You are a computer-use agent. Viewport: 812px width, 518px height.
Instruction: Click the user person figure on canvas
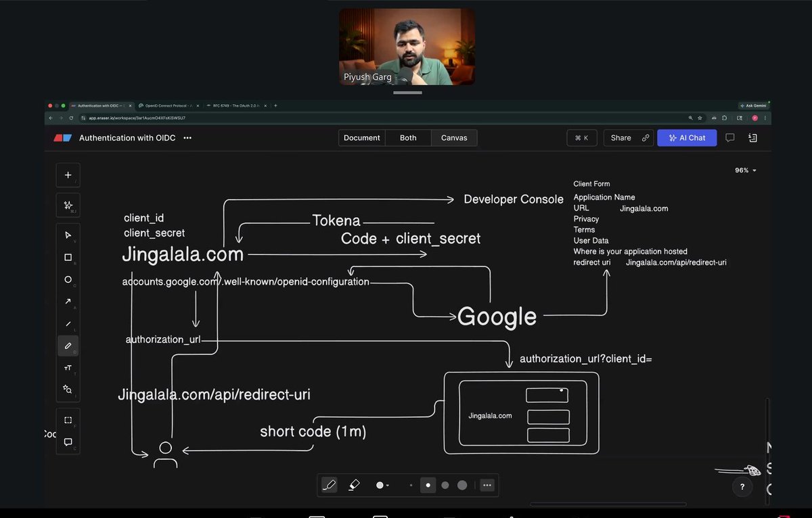(x=165, y=454)
